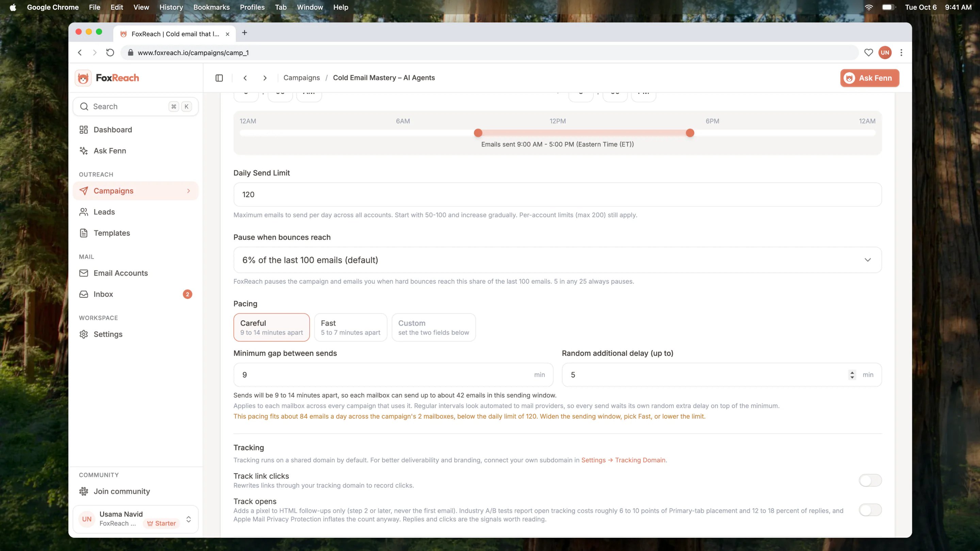Select Custom pacing option
The width and height of the screenshot is (980, 551).
click(433, 328)
